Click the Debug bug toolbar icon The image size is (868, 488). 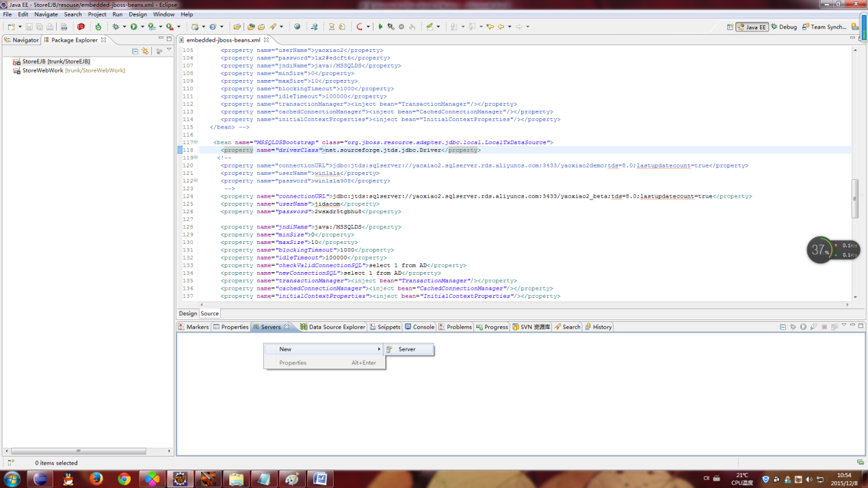pyautogui.click(x=116, y=27)
